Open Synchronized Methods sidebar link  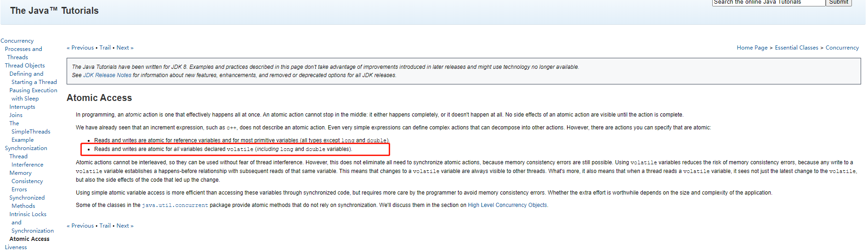pyautogui.click(x=27, y=202)
